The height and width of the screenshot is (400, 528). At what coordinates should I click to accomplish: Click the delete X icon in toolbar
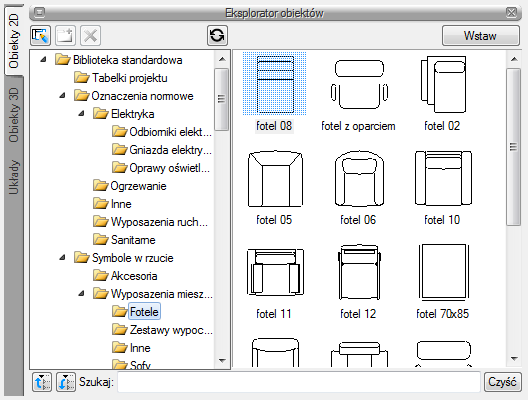[x=90, y=35]
